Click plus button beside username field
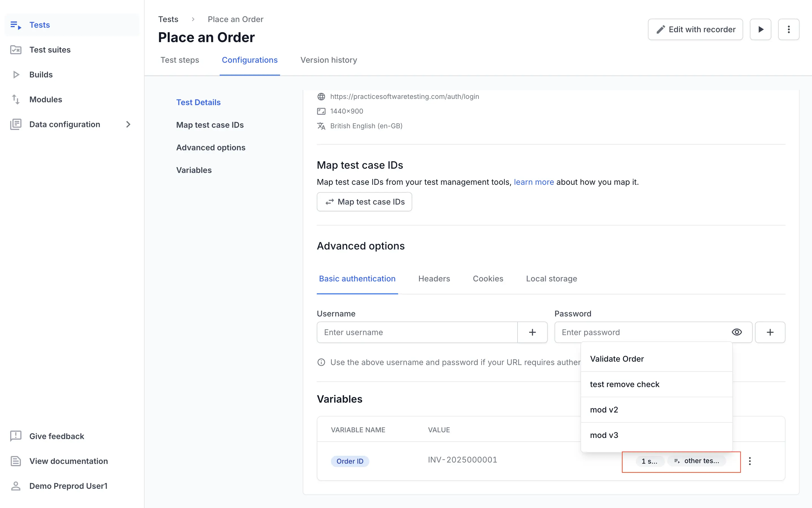812x508 pixels. 532,332
